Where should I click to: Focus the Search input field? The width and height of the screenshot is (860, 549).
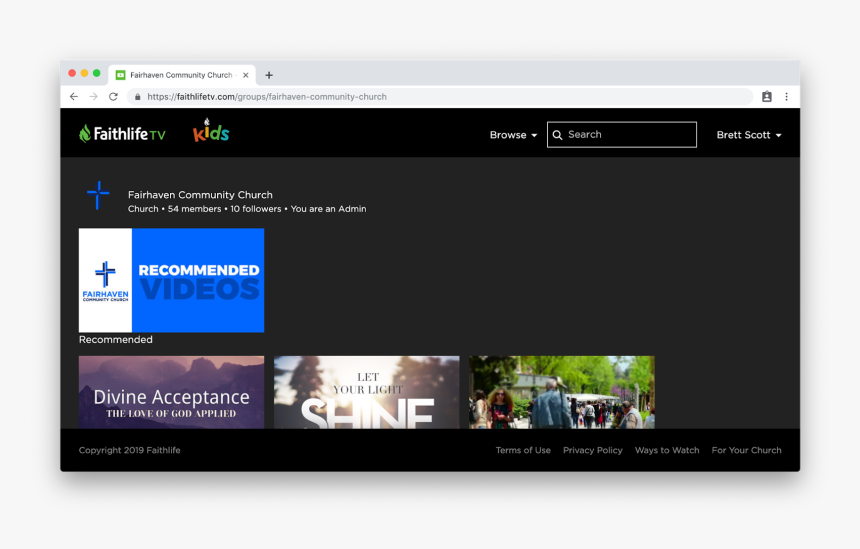click(622, 134)
